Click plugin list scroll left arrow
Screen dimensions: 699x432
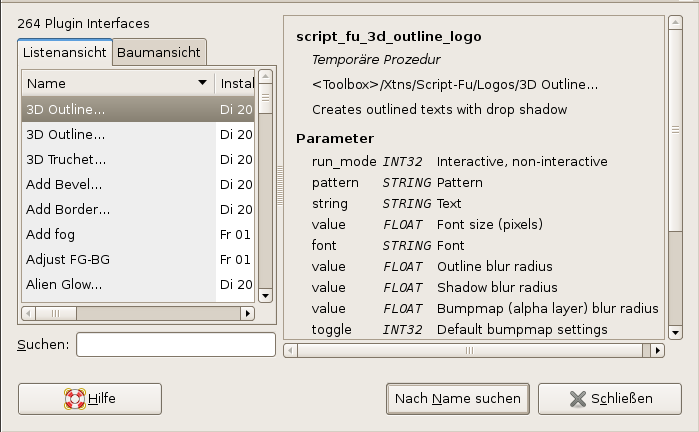[x=29, y=313]
